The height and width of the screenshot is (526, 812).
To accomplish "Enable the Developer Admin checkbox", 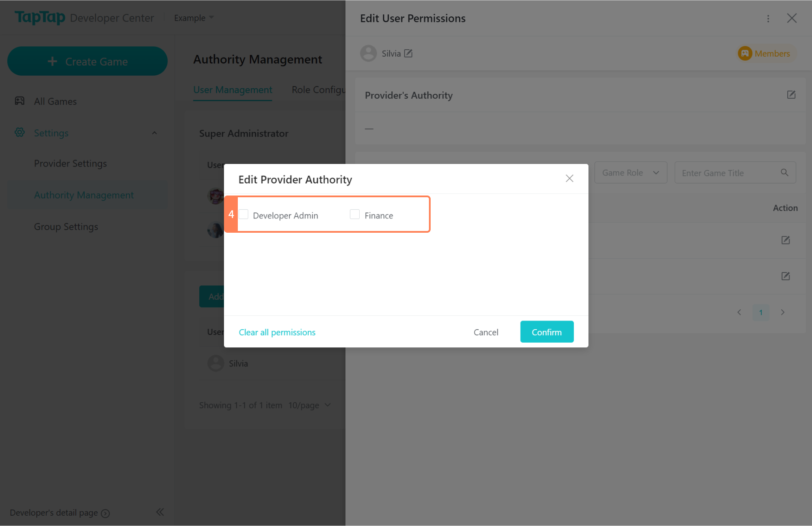I will tap(244, 215).
